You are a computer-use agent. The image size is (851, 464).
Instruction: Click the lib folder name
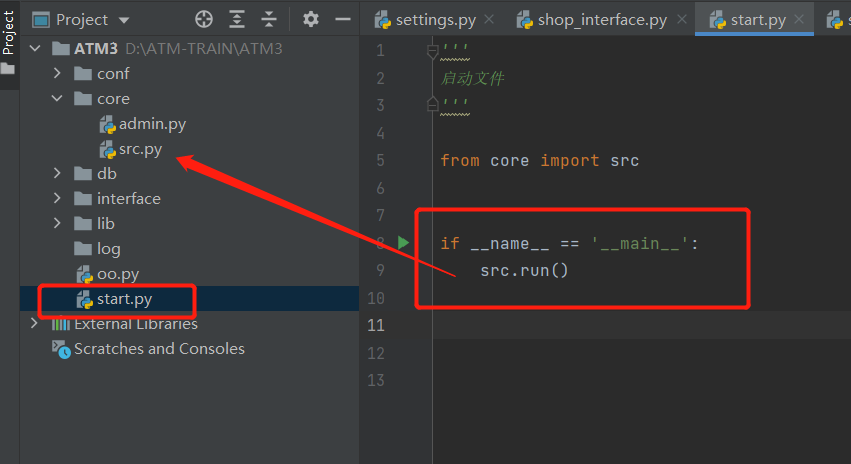coord(106,224)
